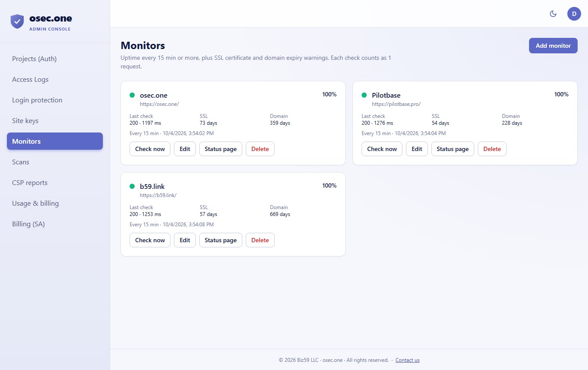Screen dimensions: 588x370
Task: Open Status page for b59.link
Action: [x=220, y=240]
